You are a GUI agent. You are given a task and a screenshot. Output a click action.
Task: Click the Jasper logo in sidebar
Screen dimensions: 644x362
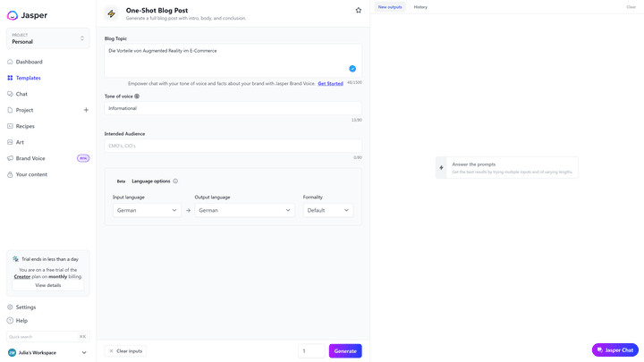click(27, 15)
